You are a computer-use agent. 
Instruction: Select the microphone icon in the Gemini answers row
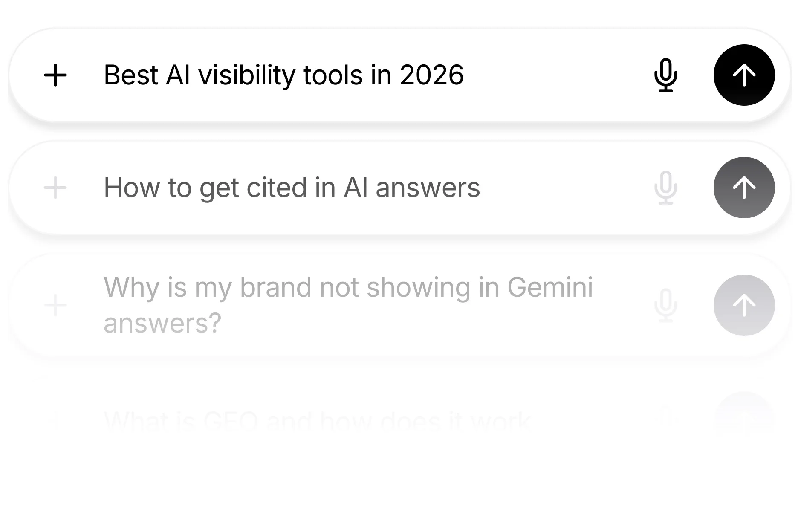coord(665,304)
